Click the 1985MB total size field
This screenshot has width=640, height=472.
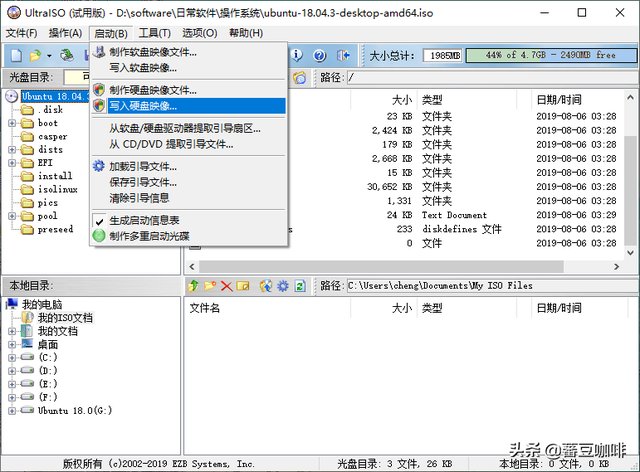pyautogui.click(x=442, y=55)
